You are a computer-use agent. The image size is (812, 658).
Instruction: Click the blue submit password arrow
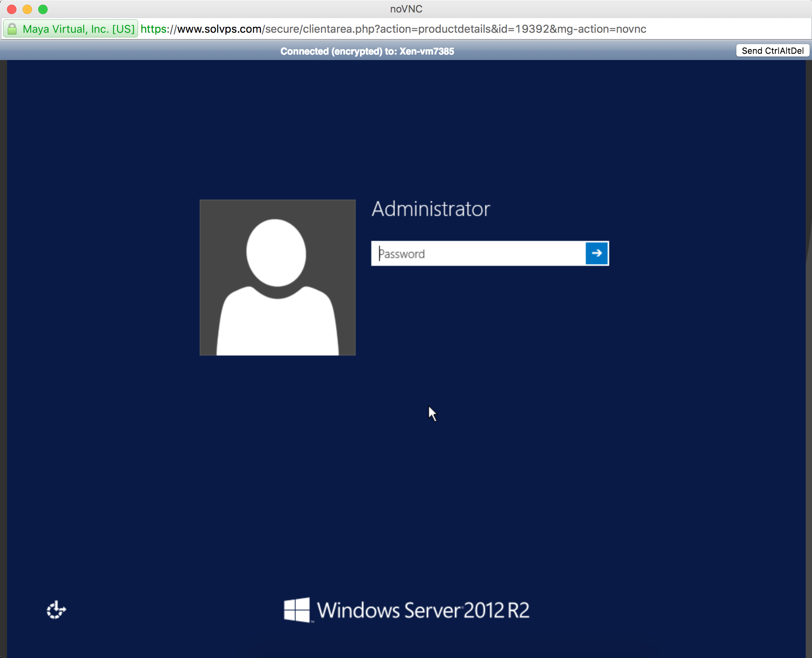[597, 253]
